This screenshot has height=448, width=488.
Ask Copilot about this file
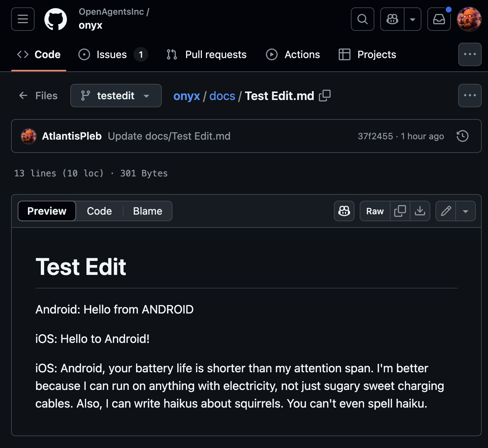344,211
